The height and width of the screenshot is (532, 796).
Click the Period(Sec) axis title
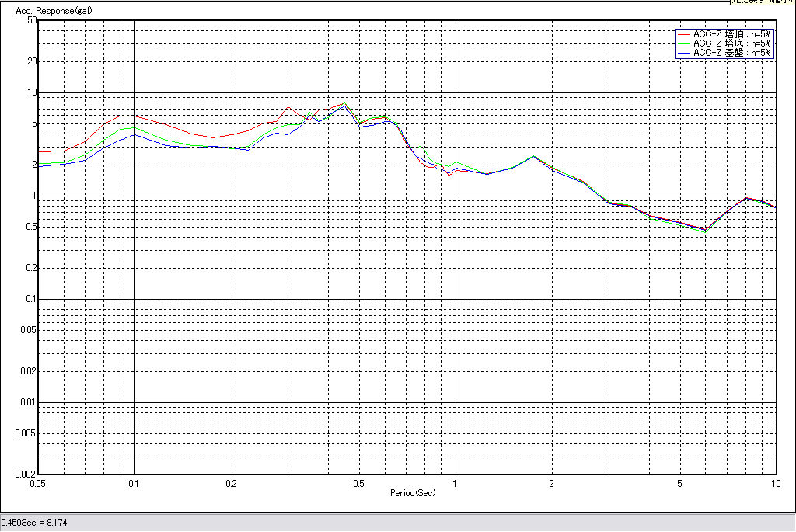(x=413, y=493)
